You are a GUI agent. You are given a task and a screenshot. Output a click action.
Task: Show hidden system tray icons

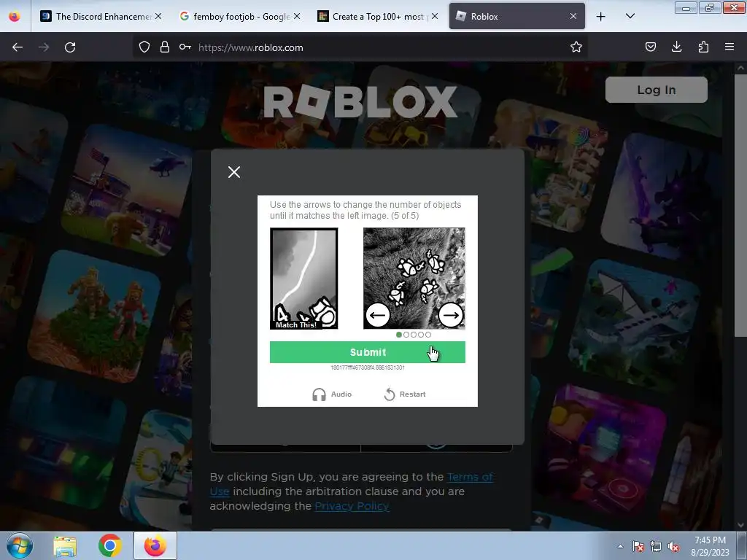pyautogui.click(x=620, y=546)
